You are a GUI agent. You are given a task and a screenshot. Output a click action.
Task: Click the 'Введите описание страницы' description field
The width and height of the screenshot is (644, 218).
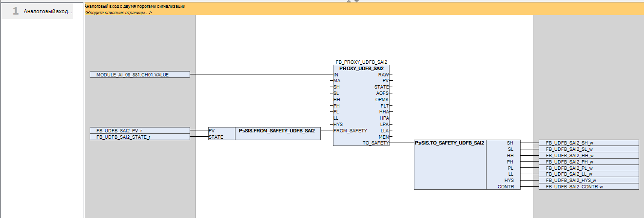117,12
